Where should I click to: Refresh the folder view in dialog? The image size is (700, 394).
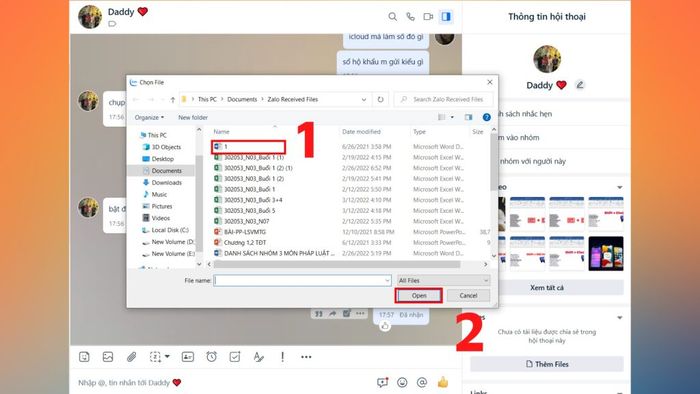click(380, 99)
